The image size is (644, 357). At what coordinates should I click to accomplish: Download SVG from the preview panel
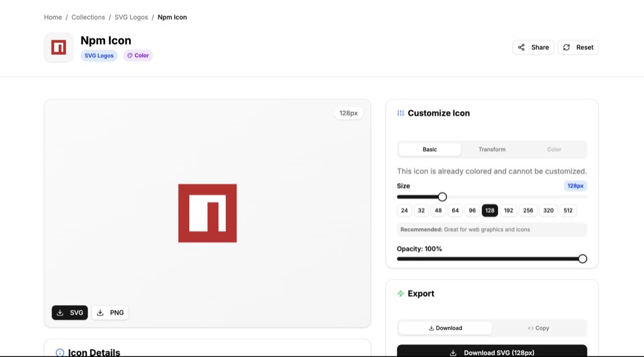[x=70, y=312]
